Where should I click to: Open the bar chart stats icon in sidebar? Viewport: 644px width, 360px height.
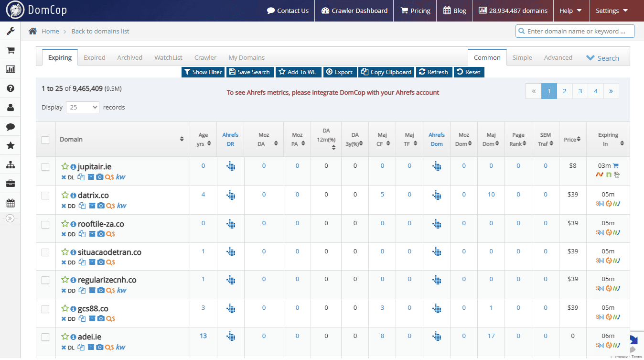[10, 69]
